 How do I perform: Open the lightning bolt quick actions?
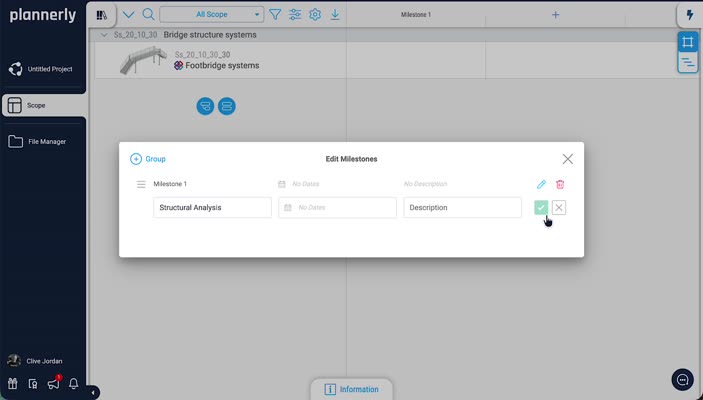[x=690, y=15]
